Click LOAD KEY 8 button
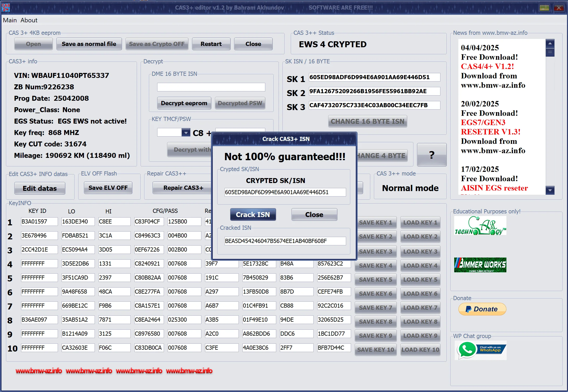Viewport: 568px width, 392px height. 420,322
